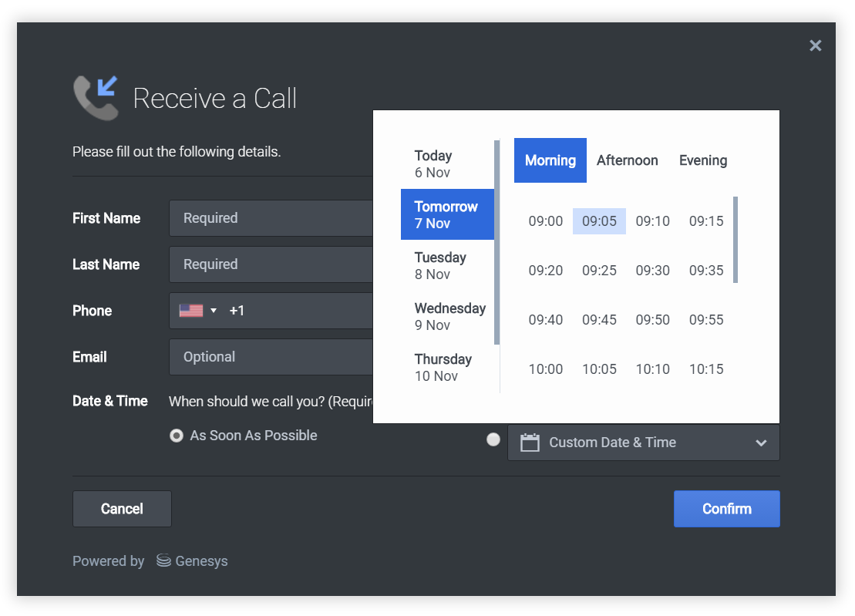Switch to the Evening tab
The image size is (855, 616).
[x=702, y=160]
